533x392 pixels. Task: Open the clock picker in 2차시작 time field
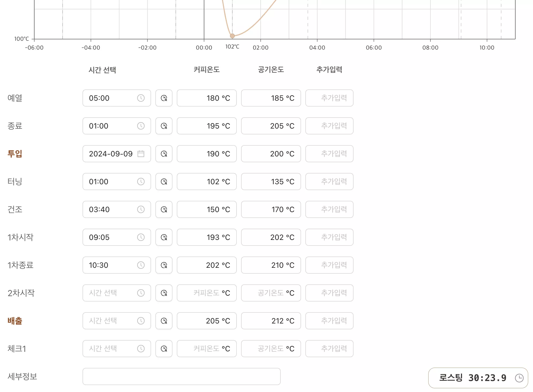141,293
